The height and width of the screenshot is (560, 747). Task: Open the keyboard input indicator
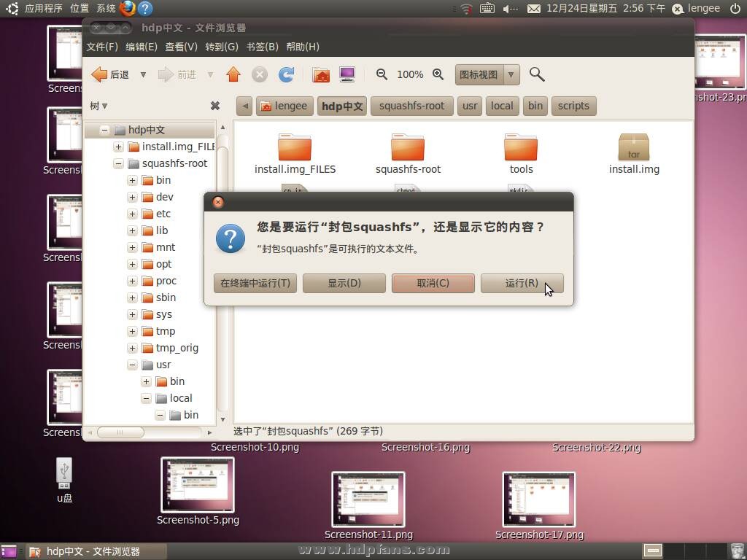coord(487,8)
